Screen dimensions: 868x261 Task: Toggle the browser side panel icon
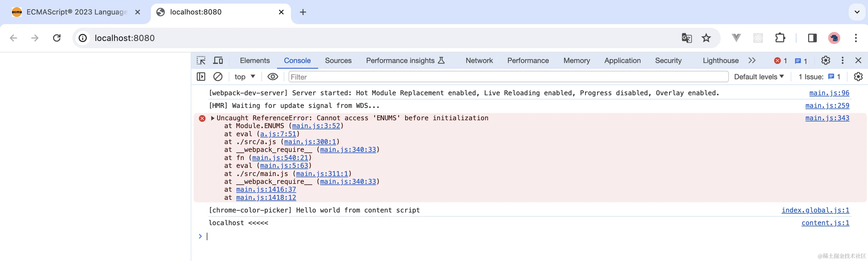pyautogui.click(x=812, y=38)
